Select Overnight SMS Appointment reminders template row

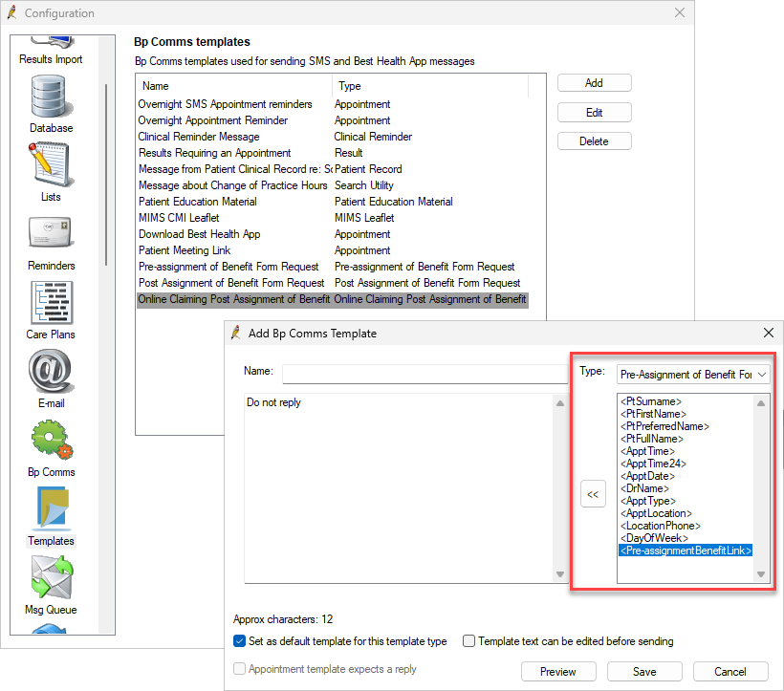pos(333,104)
